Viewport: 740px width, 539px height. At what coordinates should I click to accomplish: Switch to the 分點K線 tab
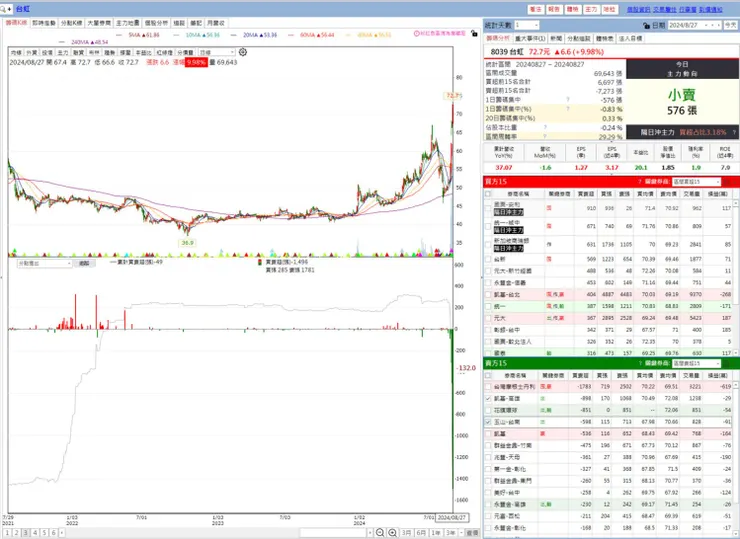(x=71, y=23)
